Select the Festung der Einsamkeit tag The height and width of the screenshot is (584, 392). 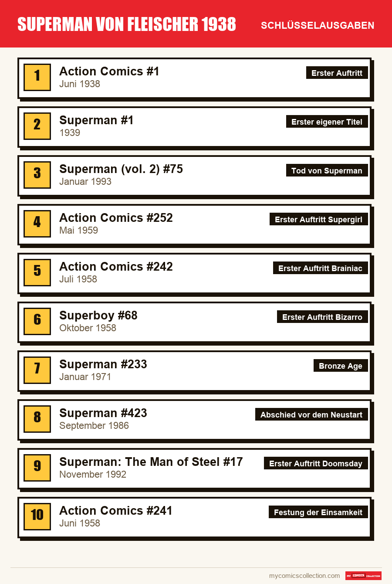click(318, 512)
